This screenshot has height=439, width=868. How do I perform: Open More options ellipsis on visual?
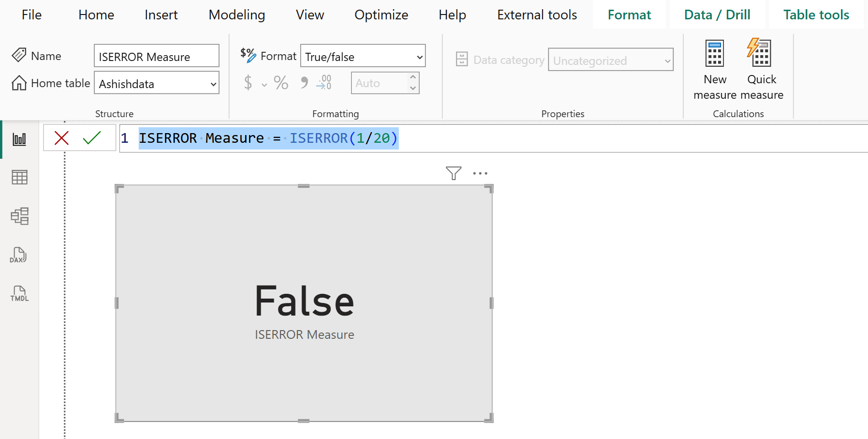(x=480, y=173)
